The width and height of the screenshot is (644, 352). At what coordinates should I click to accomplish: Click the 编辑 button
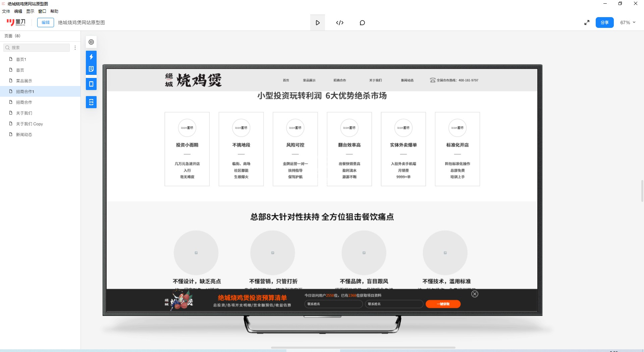click(x=46, y=23)
